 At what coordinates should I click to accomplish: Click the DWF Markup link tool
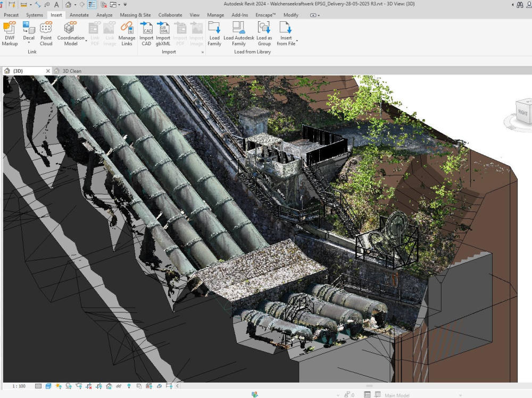point(10,33)
